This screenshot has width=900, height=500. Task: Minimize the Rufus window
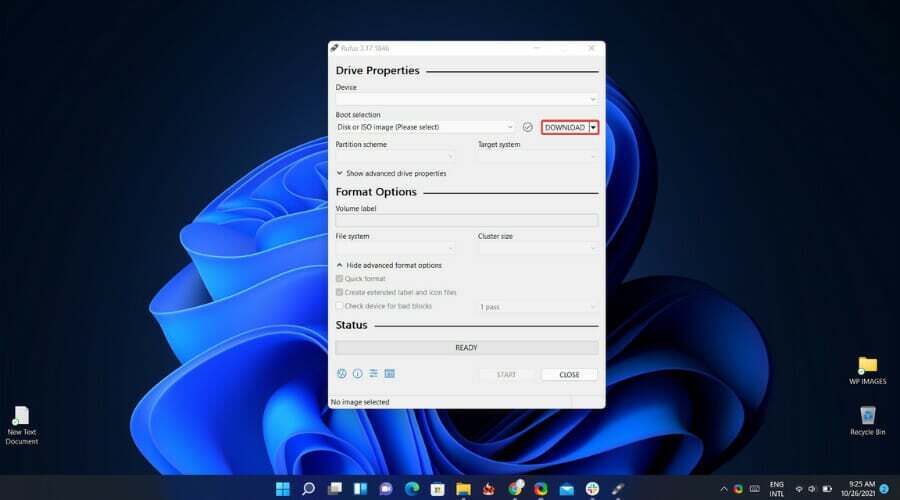tap(537, 48)
